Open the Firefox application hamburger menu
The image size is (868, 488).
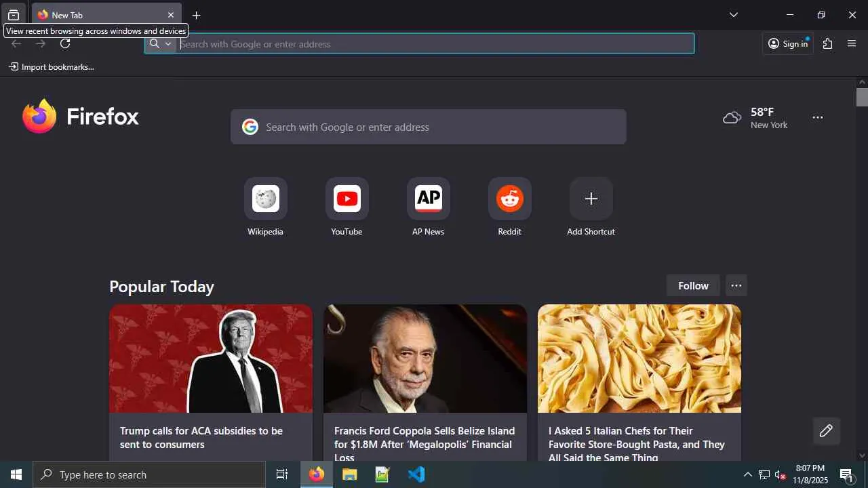852,44
